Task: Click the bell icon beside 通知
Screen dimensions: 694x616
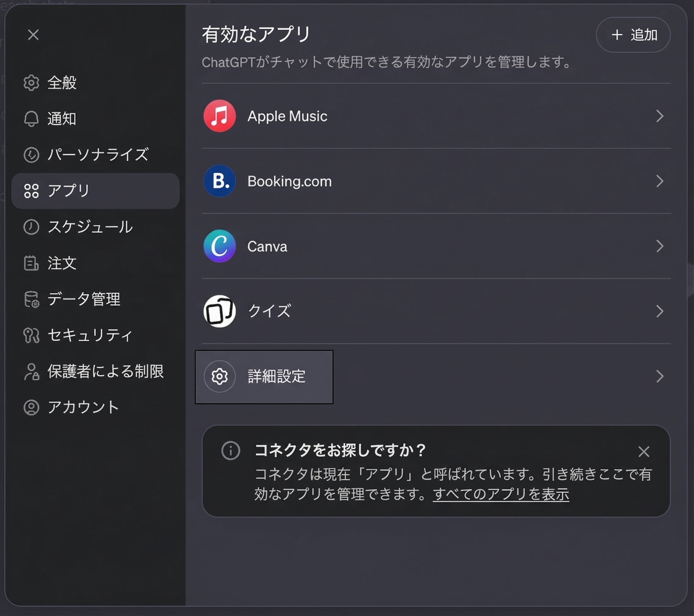Action: [x=31, y=119]
